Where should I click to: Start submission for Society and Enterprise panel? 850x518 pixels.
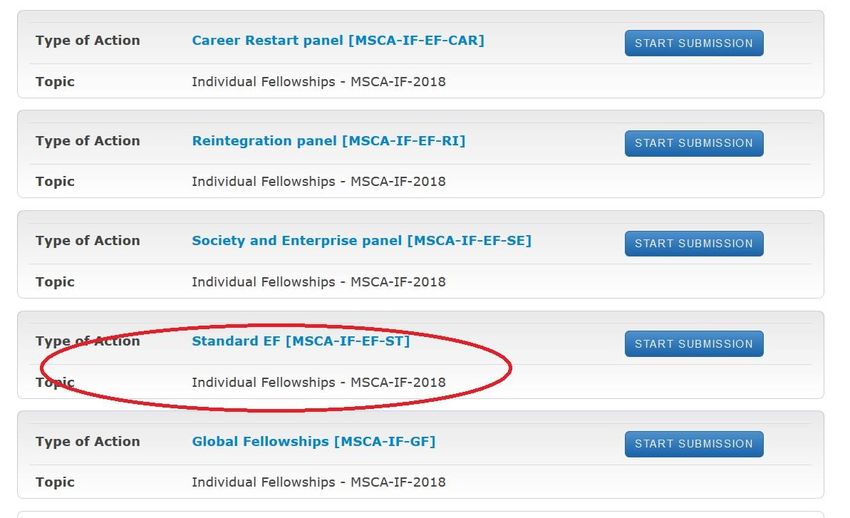(694, 243)
